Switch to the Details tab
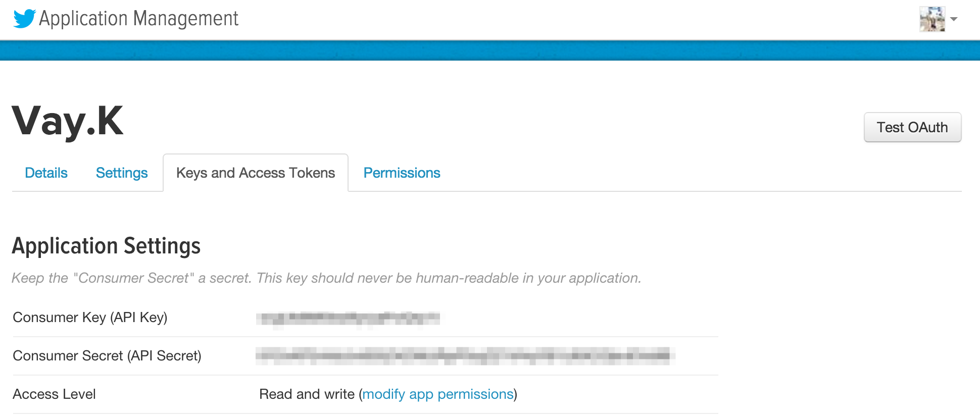 46,173
